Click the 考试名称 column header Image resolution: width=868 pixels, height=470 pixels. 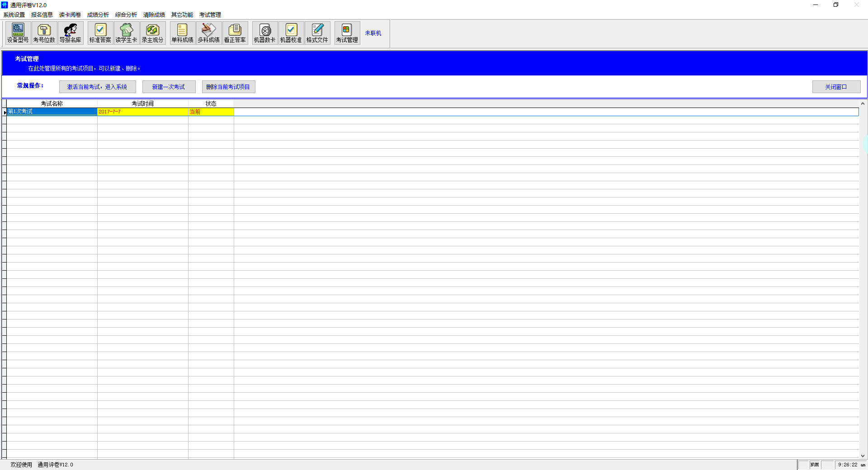pos(52,103)
